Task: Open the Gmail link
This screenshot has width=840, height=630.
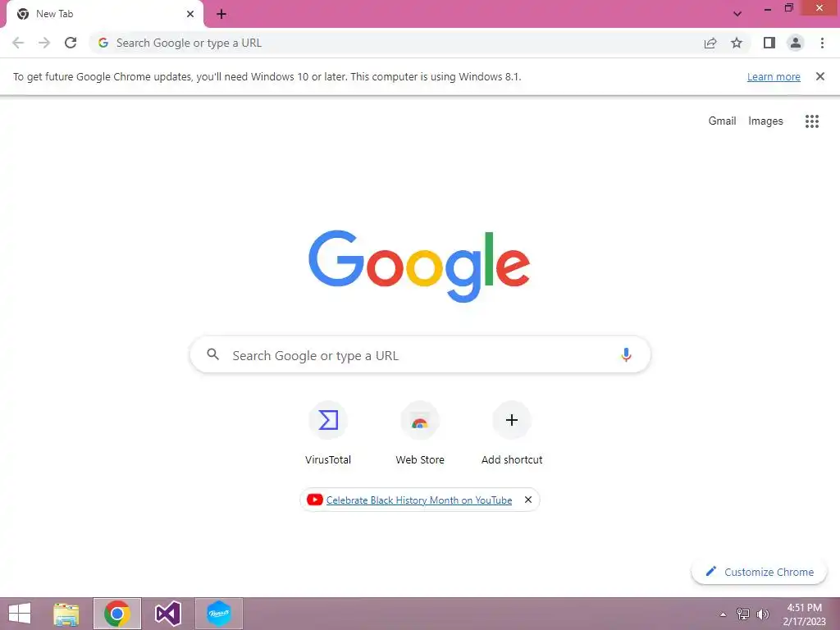Action: [722, 121]
